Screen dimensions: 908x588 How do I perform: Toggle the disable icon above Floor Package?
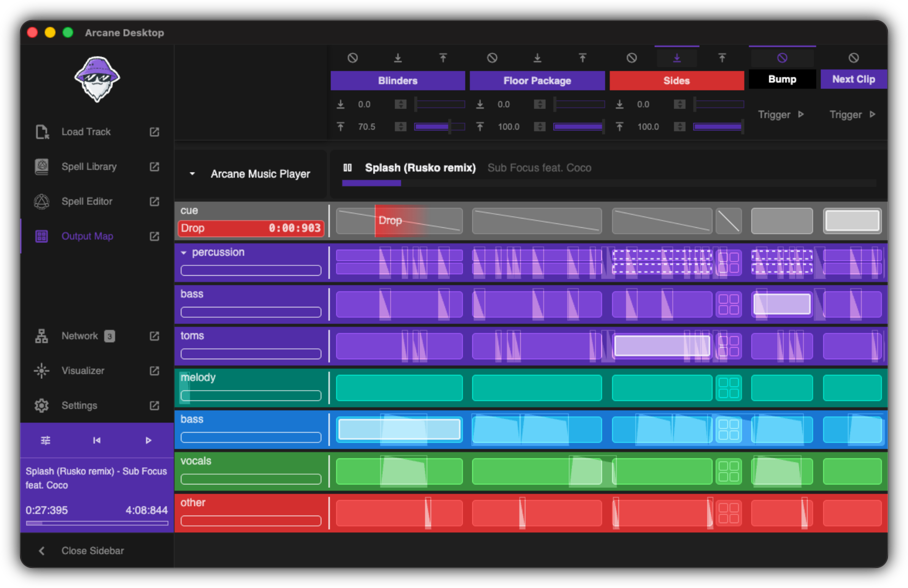pos(492,58)
